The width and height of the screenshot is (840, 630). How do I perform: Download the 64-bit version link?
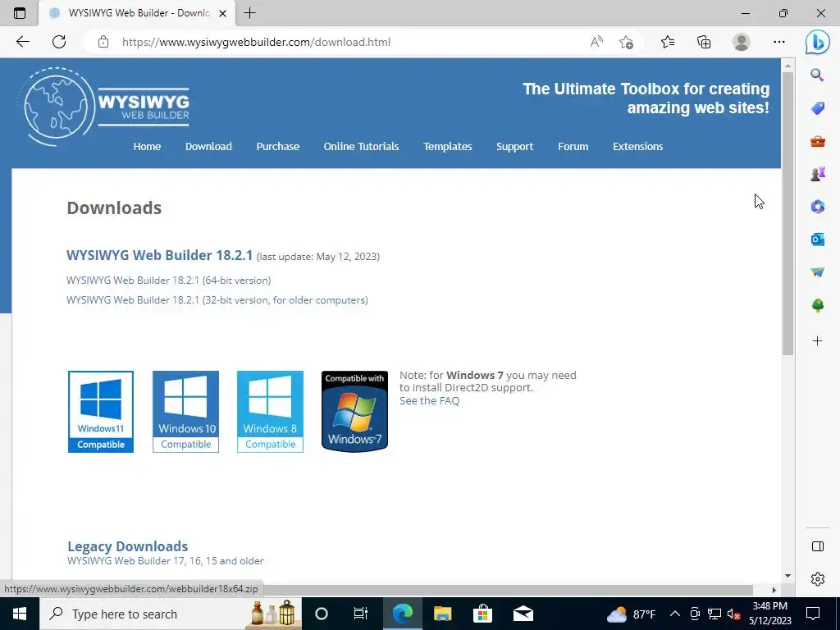click(x=169, y=281)
